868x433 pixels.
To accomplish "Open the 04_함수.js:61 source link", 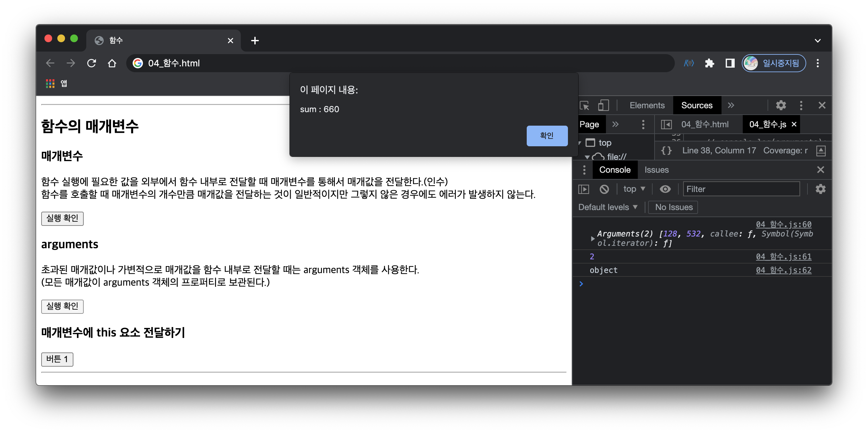I will pyautogui.click(x=783, y=257).
